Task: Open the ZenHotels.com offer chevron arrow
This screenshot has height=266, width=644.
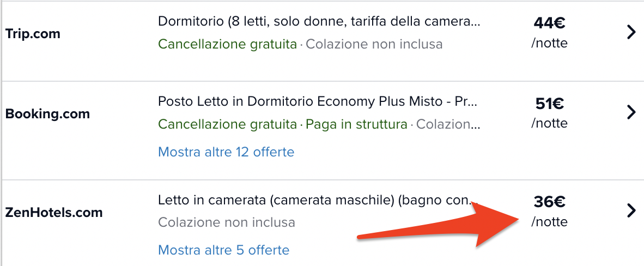Action: [631, 211]
